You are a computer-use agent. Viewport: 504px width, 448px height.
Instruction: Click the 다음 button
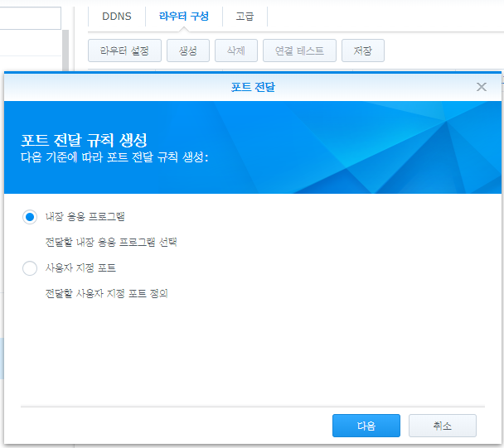[x=366, y=426]
